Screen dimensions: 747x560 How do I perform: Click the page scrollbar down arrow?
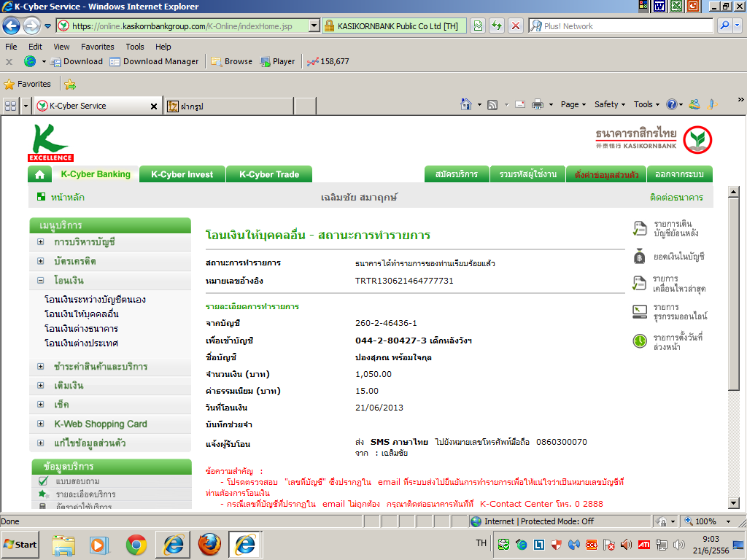(734, 503)
